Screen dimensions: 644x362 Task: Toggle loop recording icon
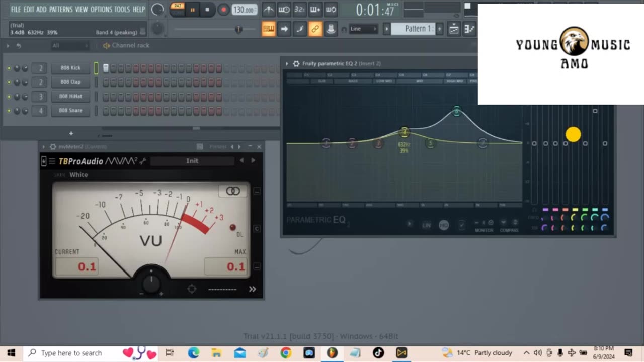[331, 9]
